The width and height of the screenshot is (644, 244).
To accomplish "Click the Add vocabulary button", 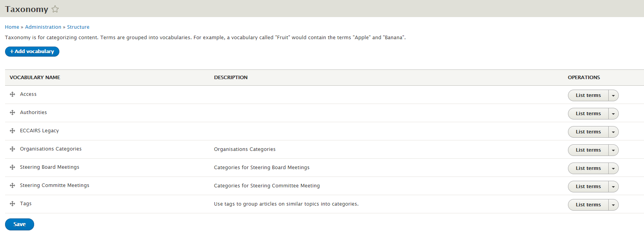I will pos(32,52).
